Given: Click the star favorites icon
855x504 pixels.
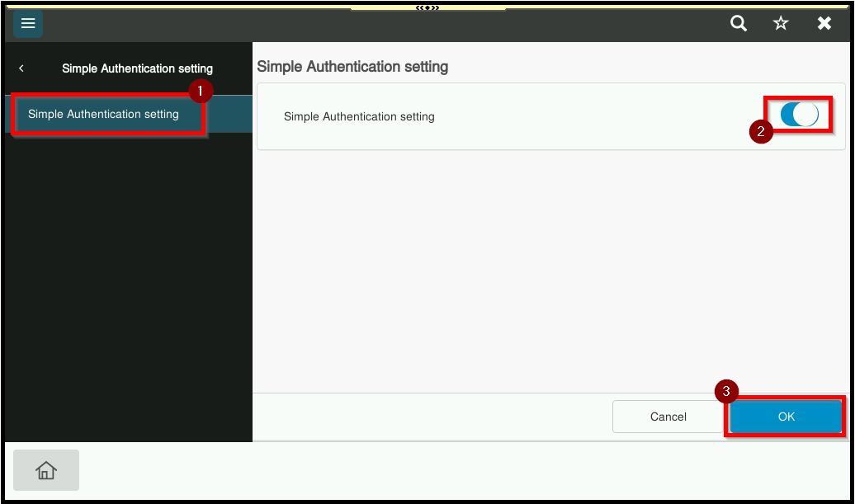Looking at the screenshot, I should pos(781,24).
